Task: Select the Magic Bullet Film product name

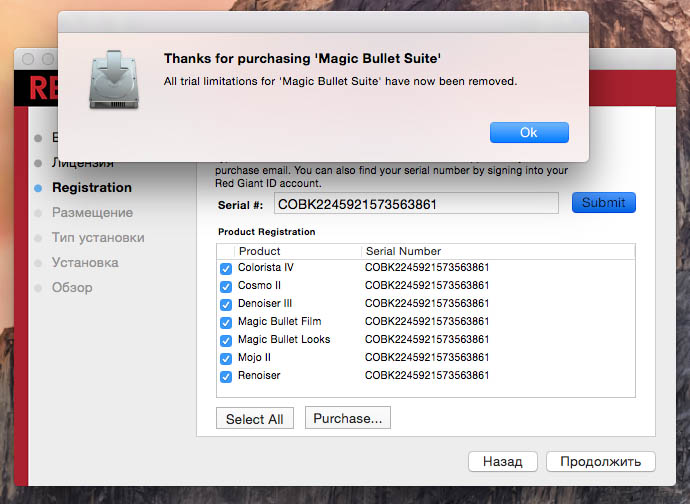Action: [x=279, y=321]
